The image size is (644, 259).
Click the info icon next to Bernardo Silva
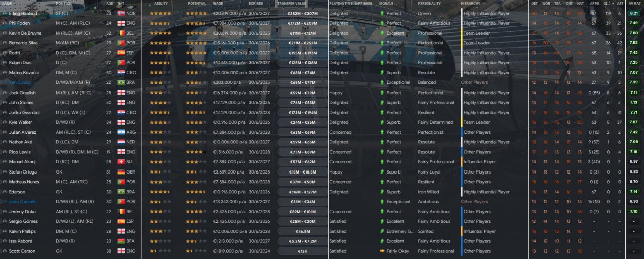point(5,43)
